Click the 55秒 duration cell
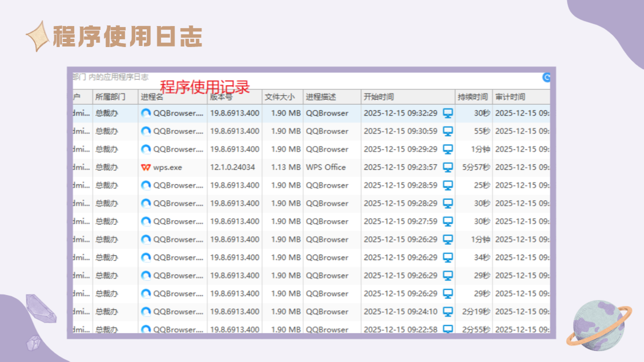This screenshot has width=644, height=362. pyautogui.click(x=482, y=131)
